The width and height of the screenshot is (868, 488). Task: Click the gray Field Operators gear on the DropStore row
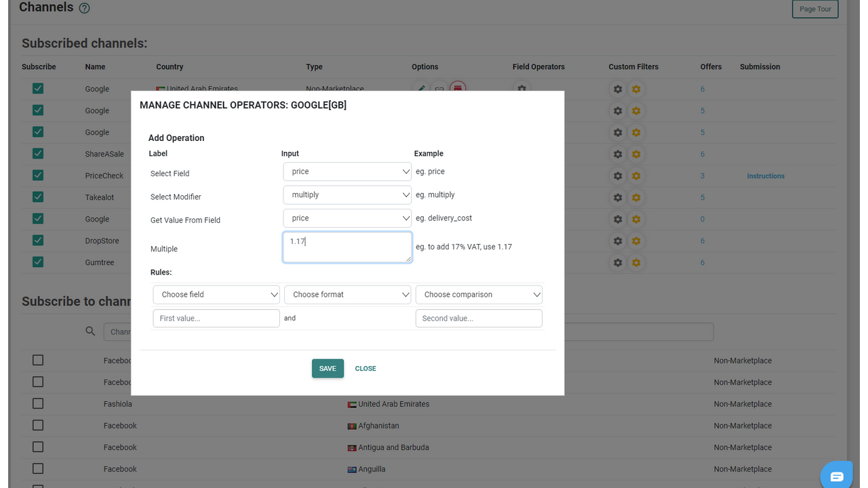click(618, 241)
